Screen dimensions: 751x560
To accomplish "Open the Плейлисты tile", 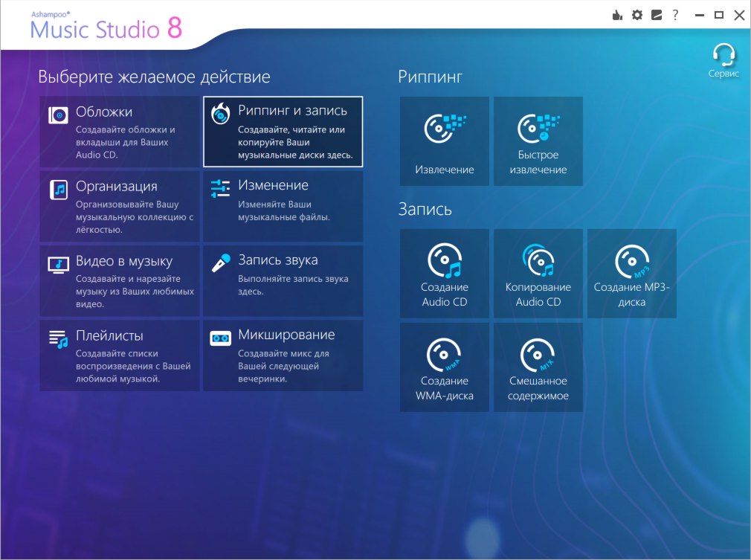I will pos(119,356).
